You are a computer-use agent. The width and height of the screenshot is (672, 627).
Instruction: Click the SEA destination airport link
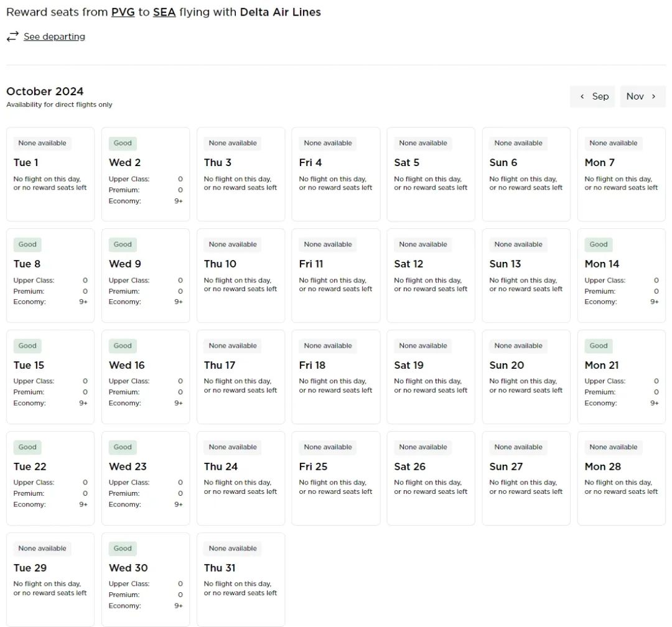click(164, 12)
